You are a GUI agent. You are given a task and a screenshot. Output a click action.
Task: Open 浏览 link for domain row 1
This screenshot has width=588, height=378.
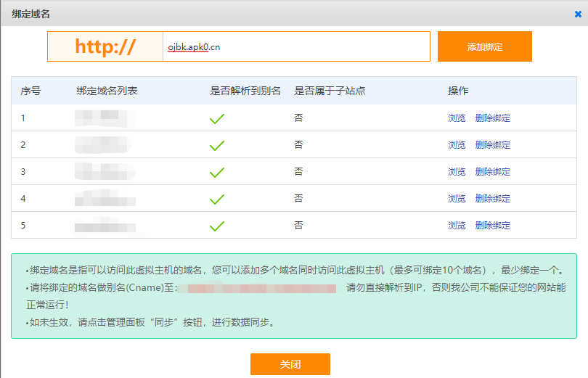[457, 118]
